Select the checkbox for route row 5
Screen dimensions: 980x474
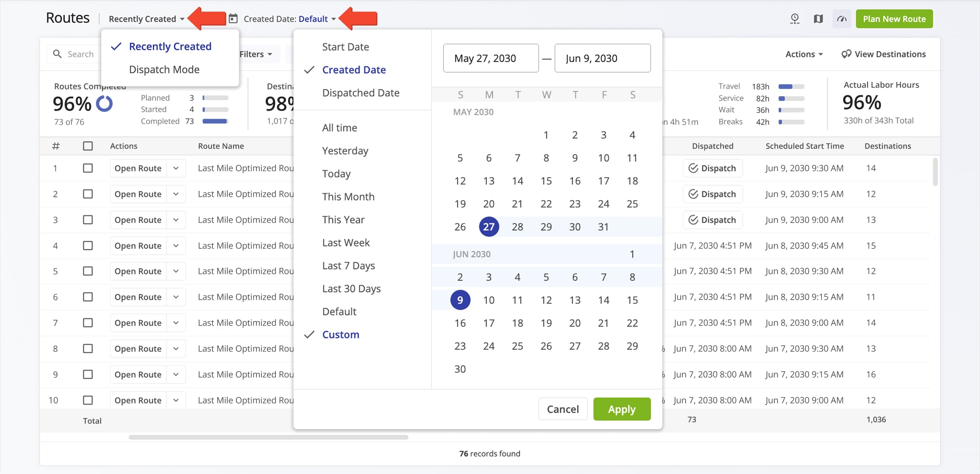(x=88, y=271)
